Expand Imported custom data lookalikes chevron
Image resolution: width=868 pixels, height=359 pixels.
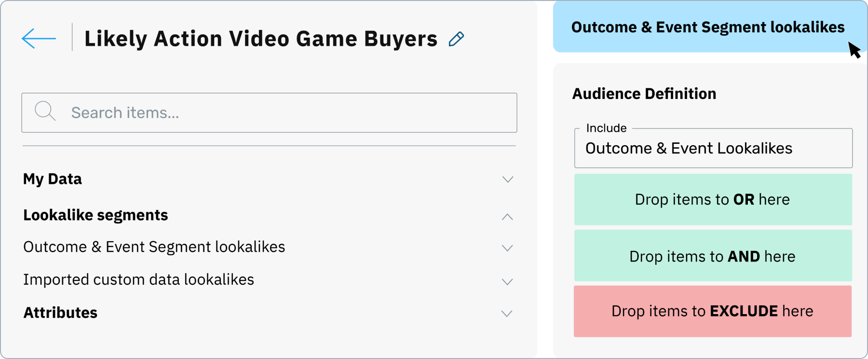coord(507,282)
